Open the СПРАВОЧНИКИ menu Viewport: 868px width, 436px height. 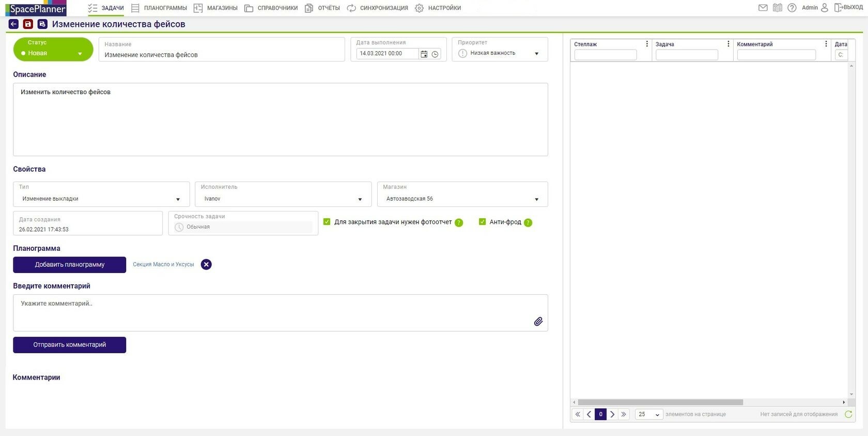coord(271,8)
